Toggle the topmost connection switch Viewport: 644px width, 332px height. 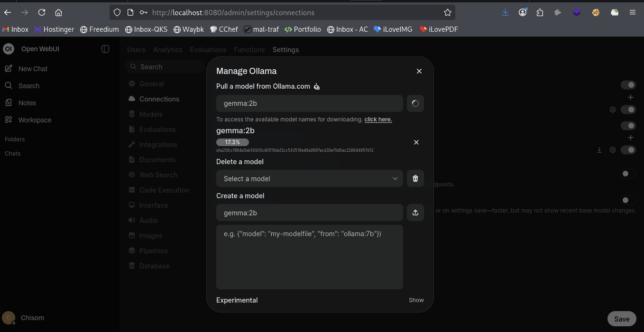[628, 85]
